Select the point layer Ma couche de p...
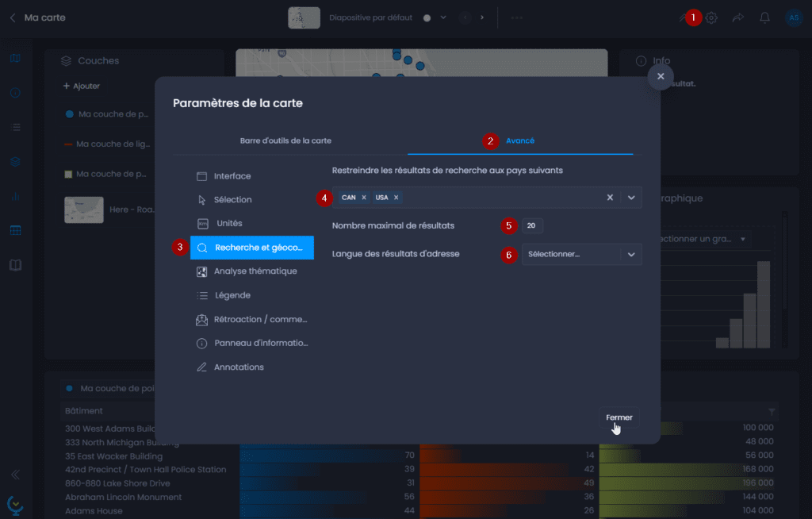The height and width of the screenshot is (519, 812). [107, 114]
